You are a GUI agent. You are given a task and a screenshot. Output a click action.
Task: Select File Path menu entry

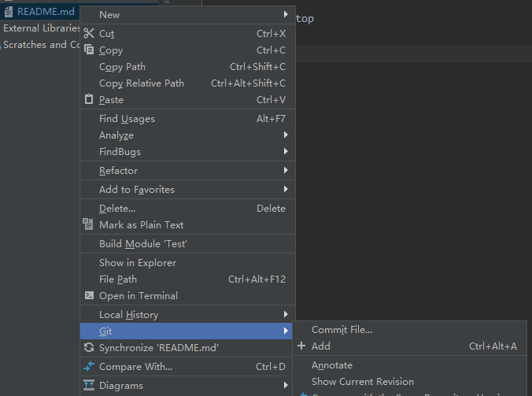187,279
